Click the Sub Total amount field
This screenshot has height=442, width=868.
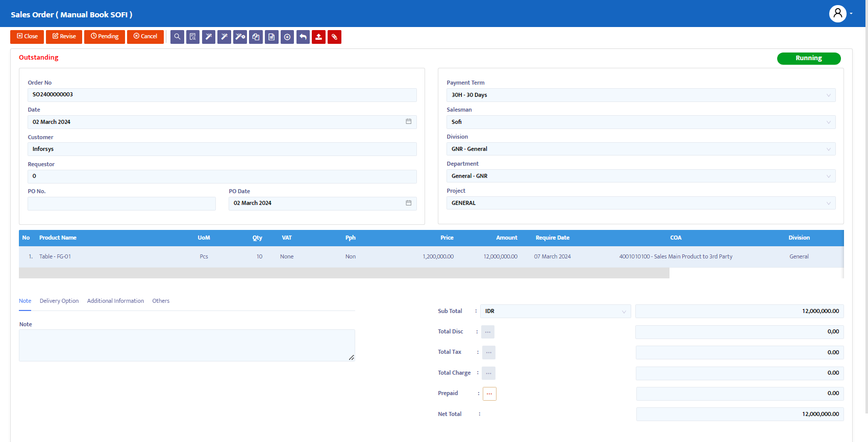click(x=739, y=311)
